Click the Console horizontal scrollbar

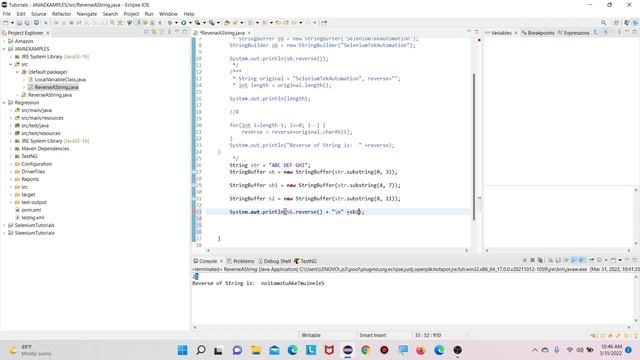[412, 327]
